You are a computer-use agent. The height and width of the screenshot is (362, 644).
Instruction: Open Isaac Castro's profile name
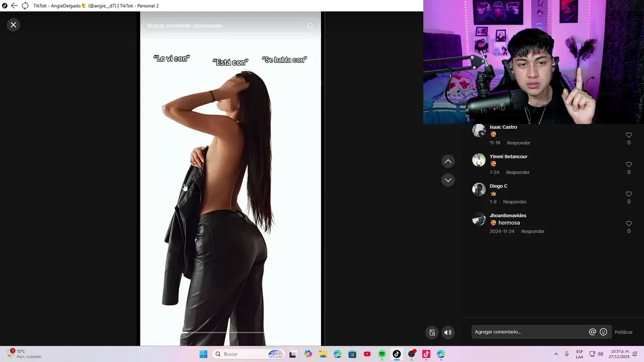point(503,127)
